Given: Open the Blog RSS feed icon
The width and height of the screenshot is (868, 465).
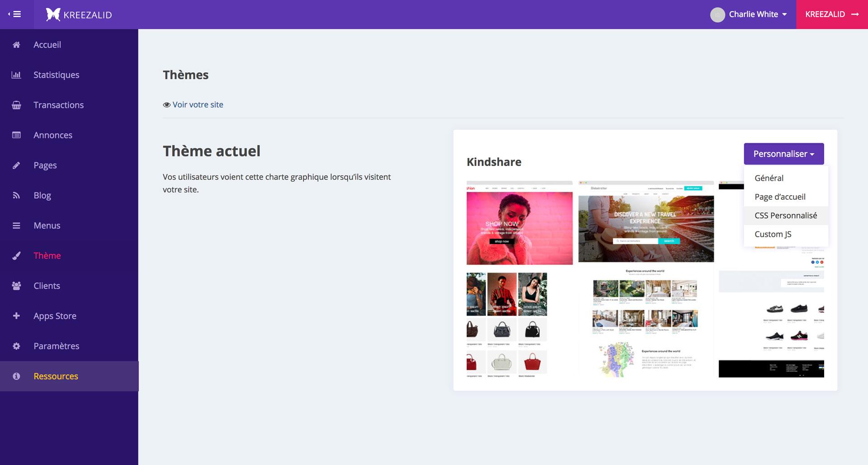Looking at the screenshot, I should click(16, 196).
